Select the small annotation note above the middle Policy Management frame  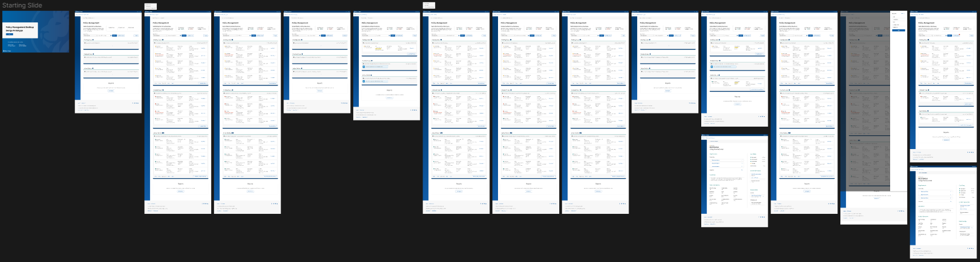click(x=429, y=6)
